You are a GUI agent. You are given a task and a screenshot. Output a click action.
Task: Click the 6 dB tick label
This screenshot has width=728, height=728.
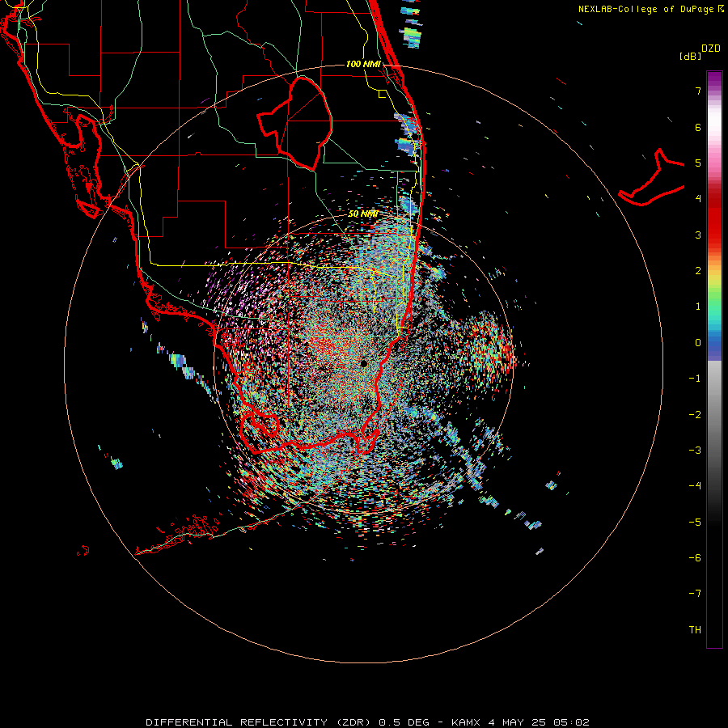click(698, 127)
